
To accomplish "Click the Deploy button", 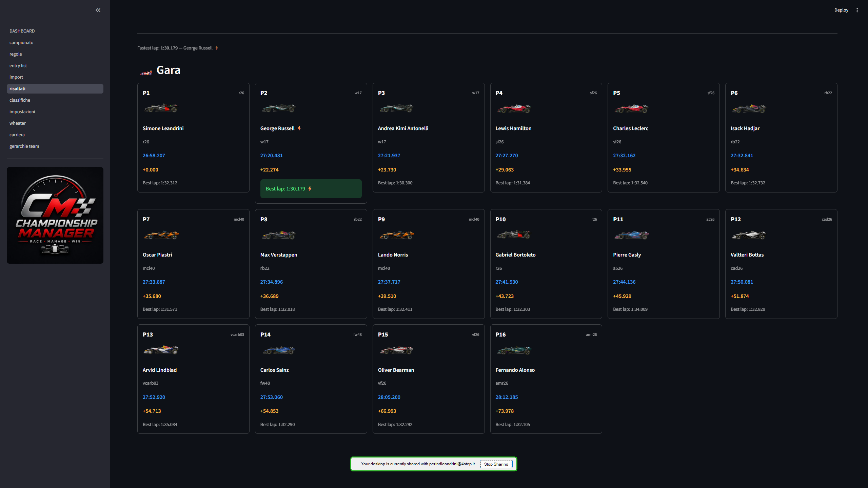I will (x=841, y=10).
